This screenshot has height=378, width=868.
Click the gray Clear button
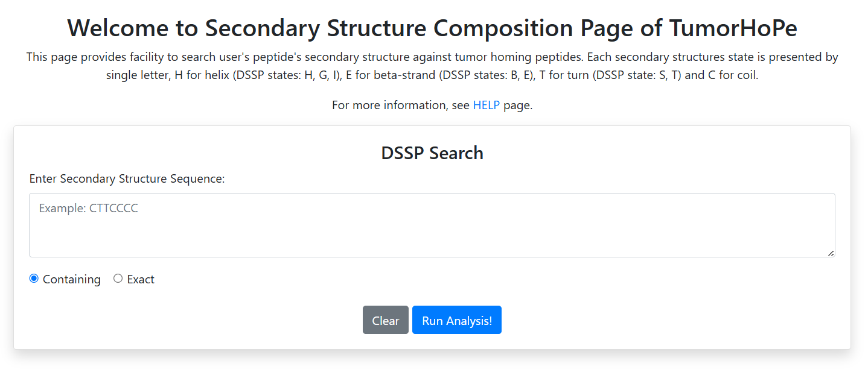coord(385,320)
